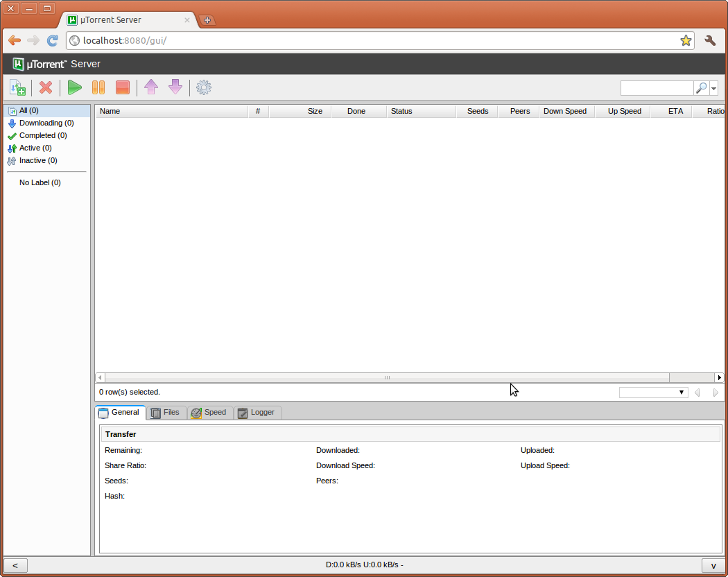Click the browser Forward arrow

pos(33,41)
